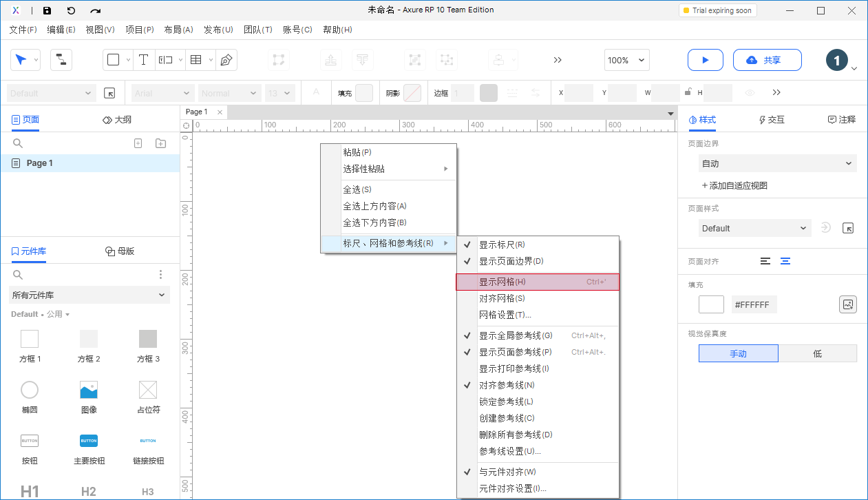The width and height of the screenshot is (868, 500).
Task: Select the 椭圆 ellipse widget
Action: pyautogui.click(x=30, y=398)
